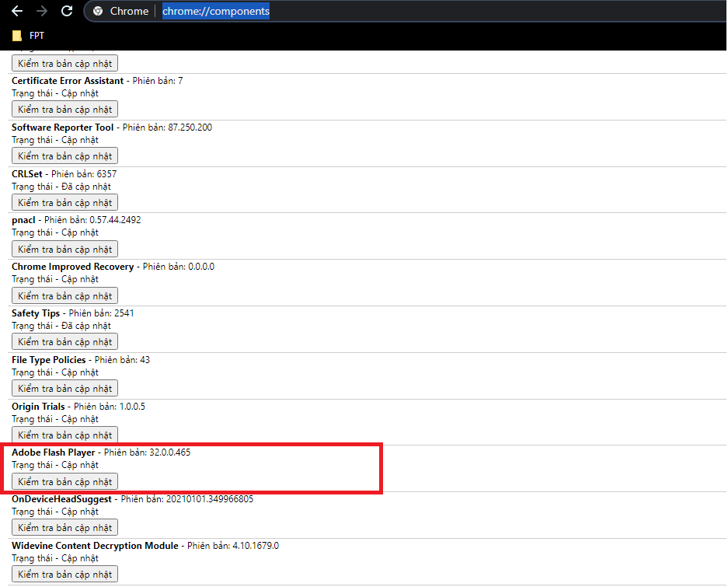Viewport: 728px width, 587px height.
Task: Click the CRLSet component name
Action: point(27,174)
